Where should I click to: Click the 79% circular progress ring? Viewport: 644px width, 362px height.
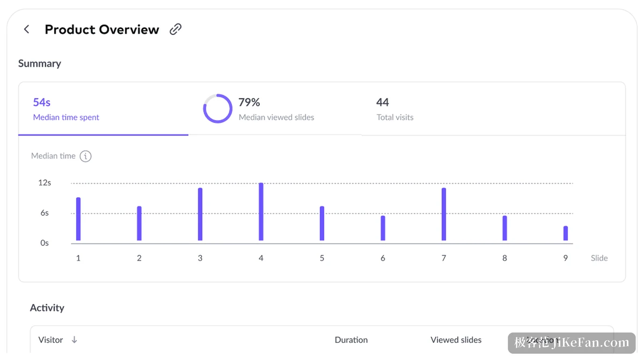coord(217,109)
